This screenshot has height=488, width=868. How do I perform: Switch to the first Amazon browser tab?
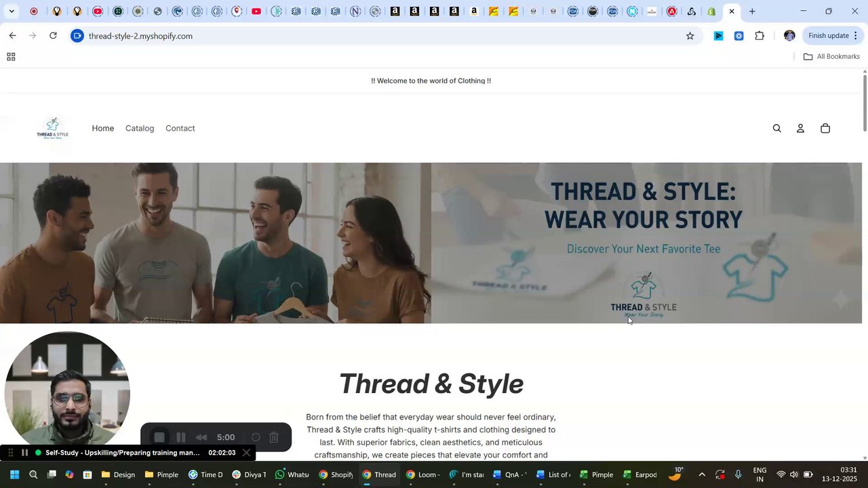pos(395,12)
